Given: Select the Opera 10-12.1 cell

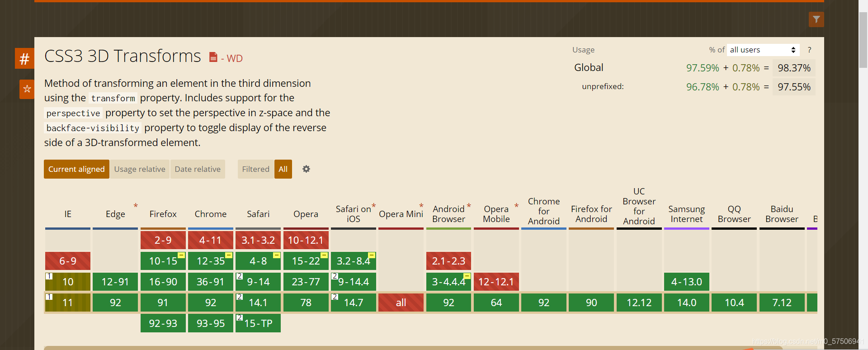Looking at the screenshot, I should (x=306, y=240).
